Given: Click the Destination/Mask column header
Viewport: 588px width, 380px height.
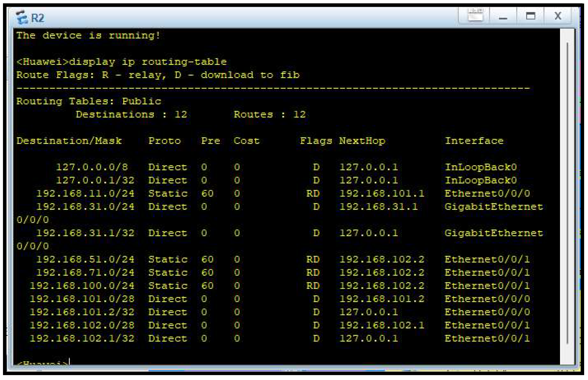Looking at the screenshot, I should tap(69, 141).
